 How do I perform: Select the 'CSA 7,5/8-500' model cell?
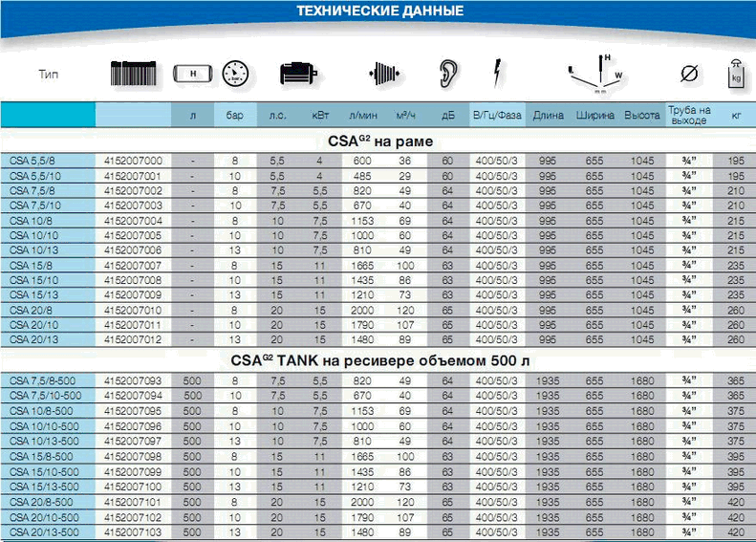coord(48,381)
